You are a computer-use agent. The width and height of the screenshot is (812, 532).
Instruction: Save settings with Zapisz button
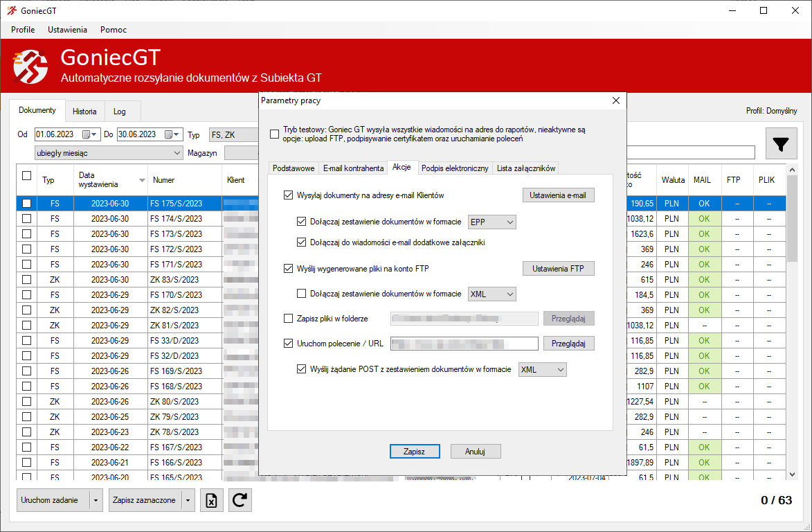tap(414, 451)
